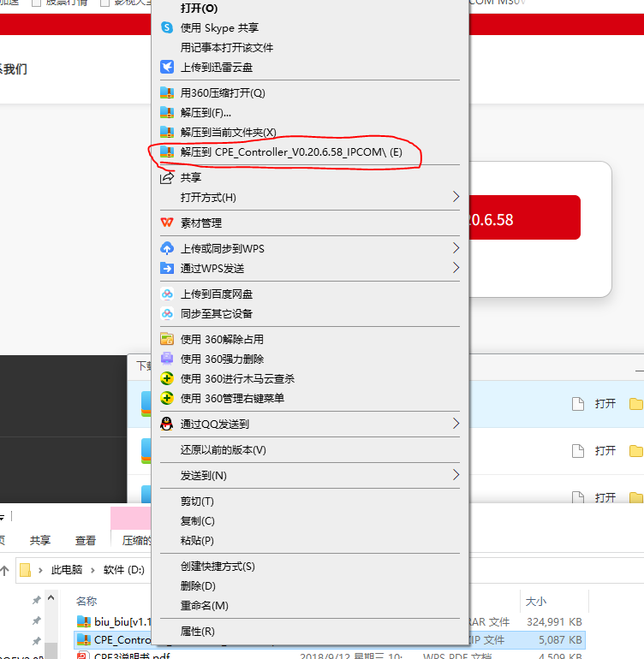The height and width of the screenshot is (659, 644).
Task: Expand the 打开方式(H) submenu arrow
Action: click(456, 197)
